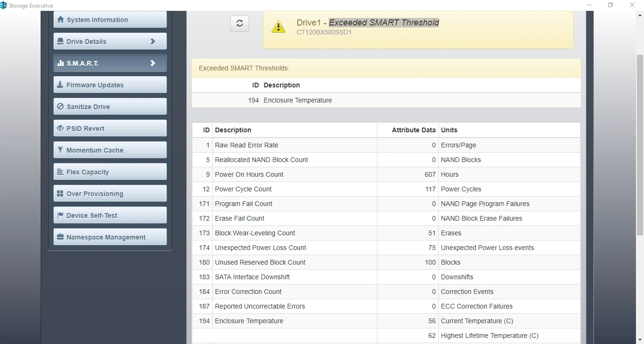The image size is (644, 344).
Task: Click the Highest Lifetime Temperature (C) unit
Action: coord(490,335)
